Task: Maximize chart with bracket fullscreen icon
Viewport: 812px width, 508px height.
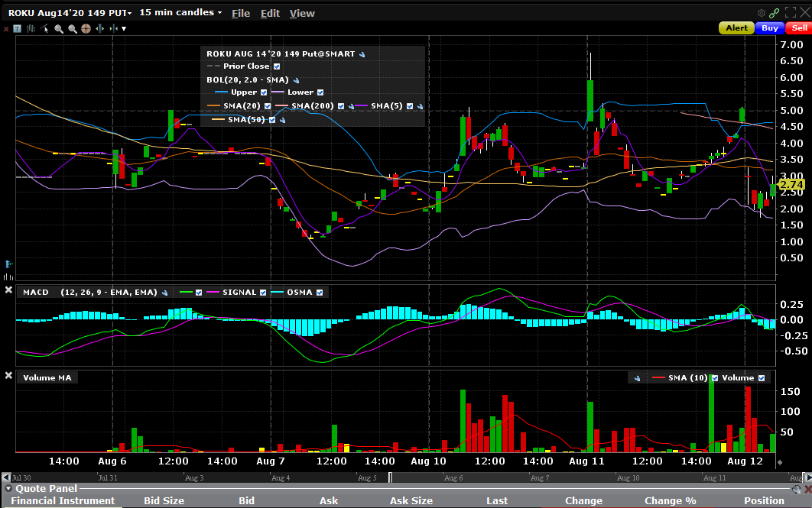Action: 791,13
